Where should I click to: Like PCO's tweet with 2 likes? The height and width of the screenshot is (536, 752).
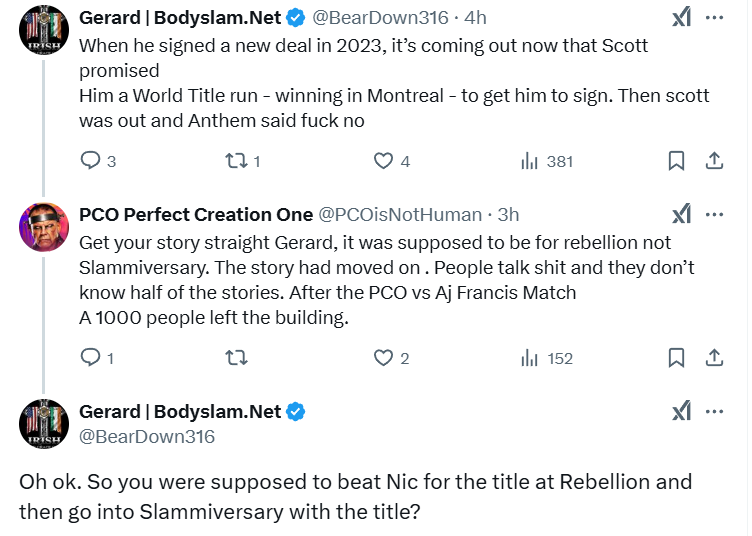(383, 357)
